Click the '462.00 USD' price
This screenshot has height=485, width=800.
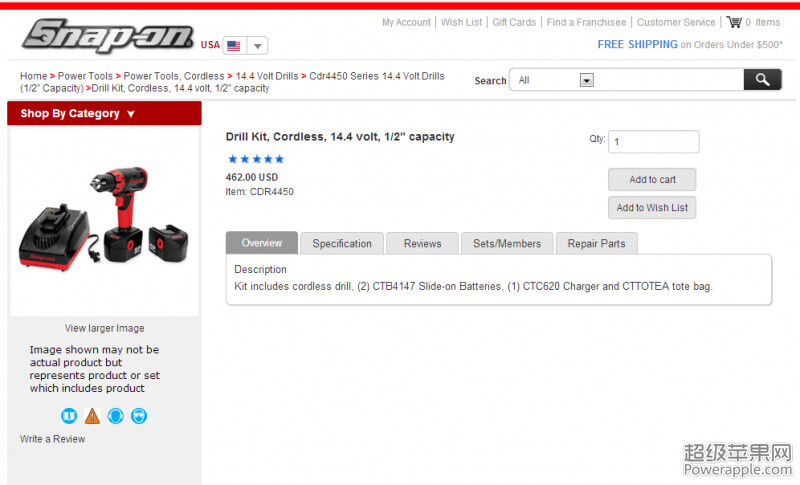point(252,177)
